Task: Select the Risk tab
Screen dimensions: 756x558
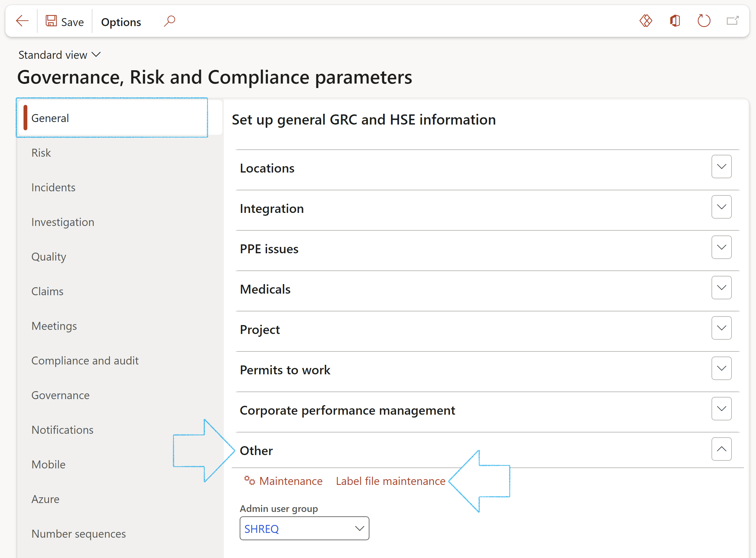Action: [41, 153]
